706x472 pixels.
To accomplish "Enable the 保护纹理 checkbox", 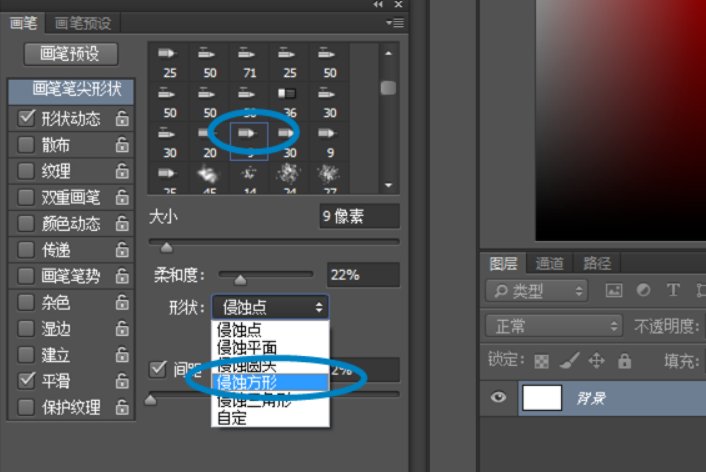I will (x=26, y=407).
